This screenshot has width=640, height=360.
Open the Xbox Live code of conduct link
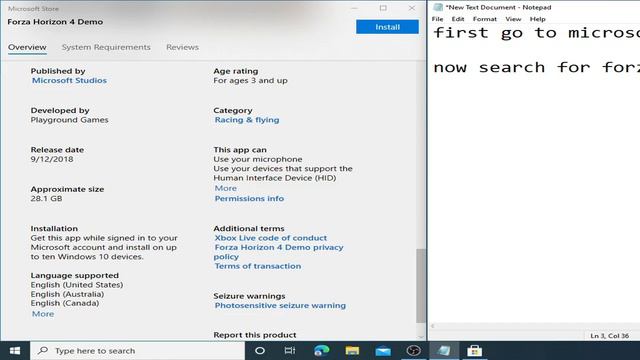(x=271, y=238)
